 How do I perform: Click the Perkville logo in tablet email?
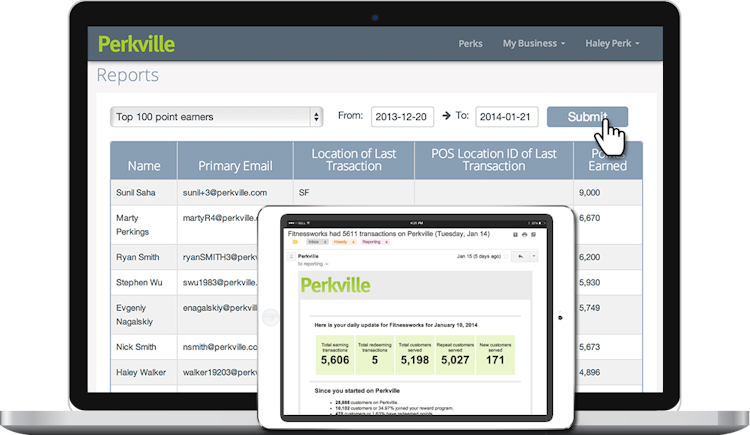pyautogui.click(x=335, y=285)
